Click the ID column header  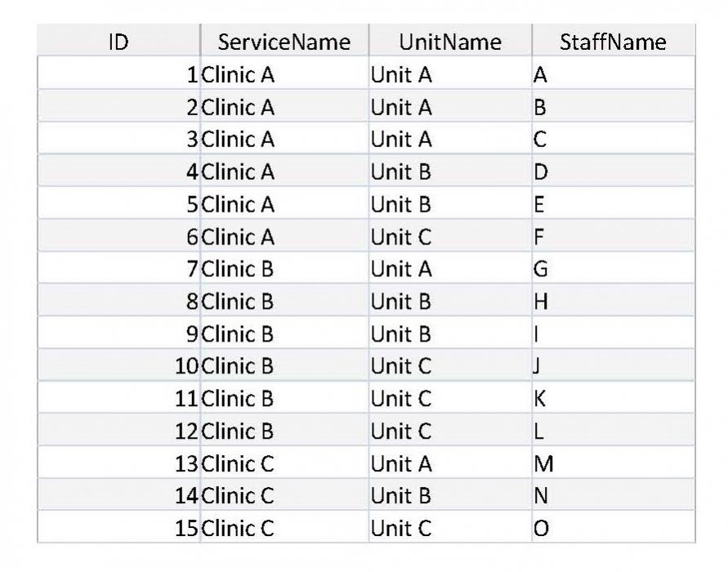(119, 41)
